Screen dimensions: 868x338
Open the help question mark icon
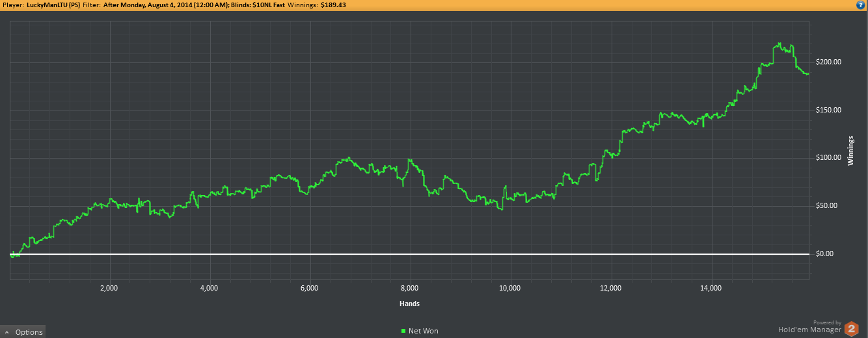coord(861,5)
